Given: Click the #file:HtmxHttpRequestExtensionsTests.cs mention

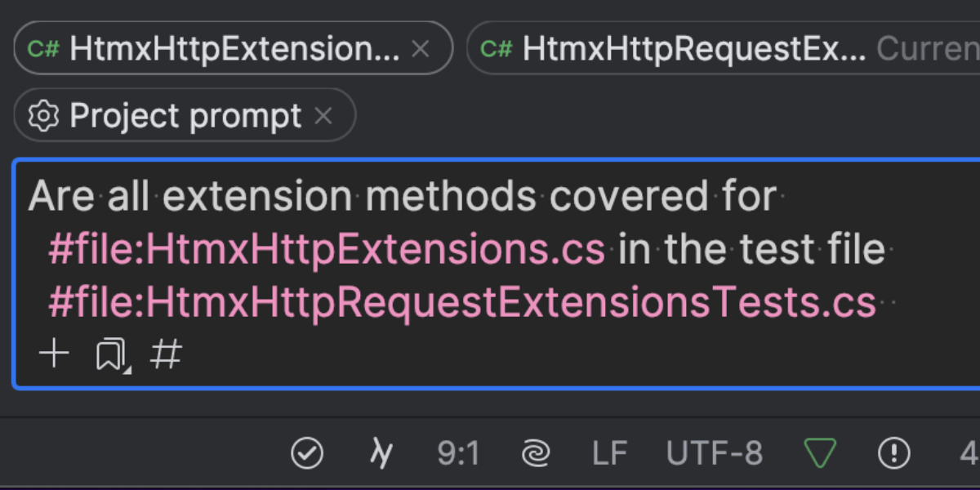Looking at the screenshot, I should click(461, 302).
